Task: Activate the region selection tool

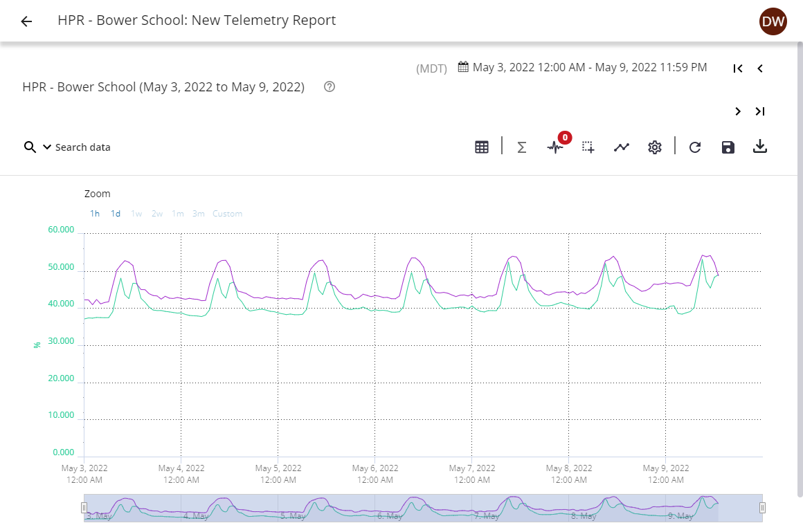Action: click(x=588, y=147)
